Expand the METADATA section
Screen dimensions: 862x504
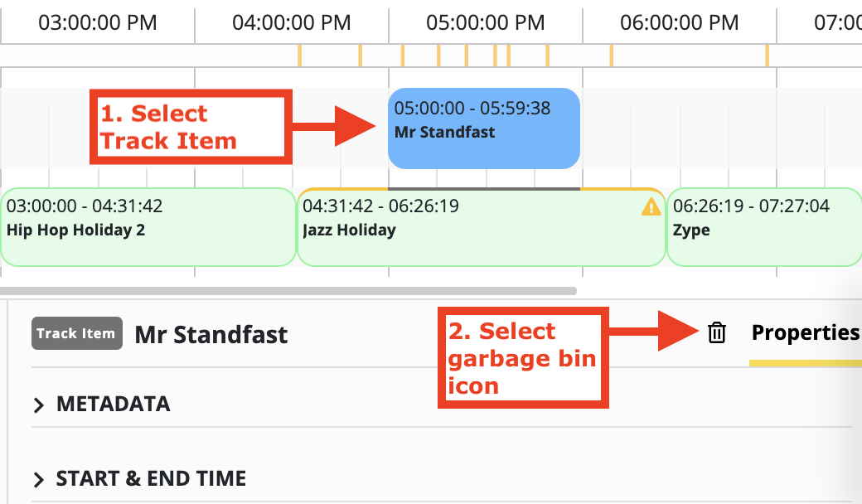[113, 405]
